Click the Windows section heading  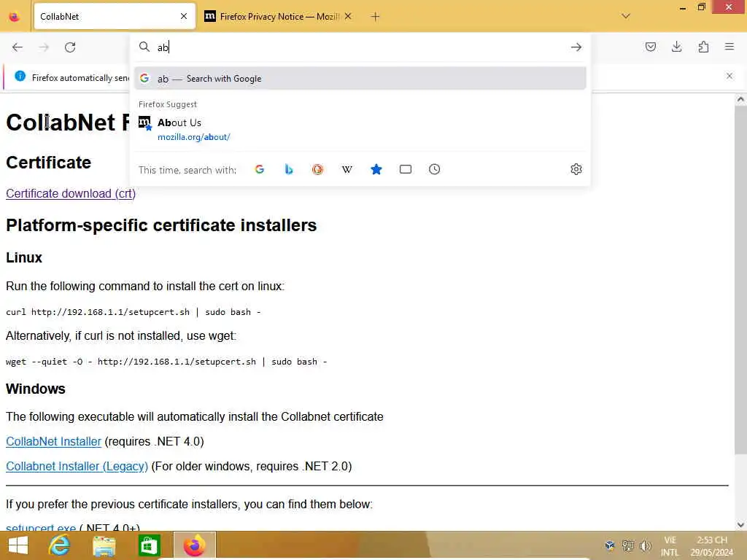click(x=36, y=389)
